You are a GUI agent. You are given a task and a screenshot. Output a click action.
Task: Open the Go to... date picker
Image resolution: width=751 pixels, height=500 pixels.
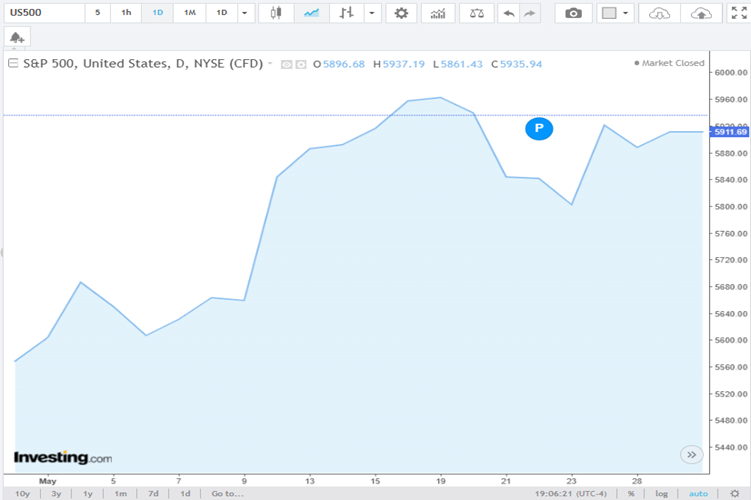[228, 493]
